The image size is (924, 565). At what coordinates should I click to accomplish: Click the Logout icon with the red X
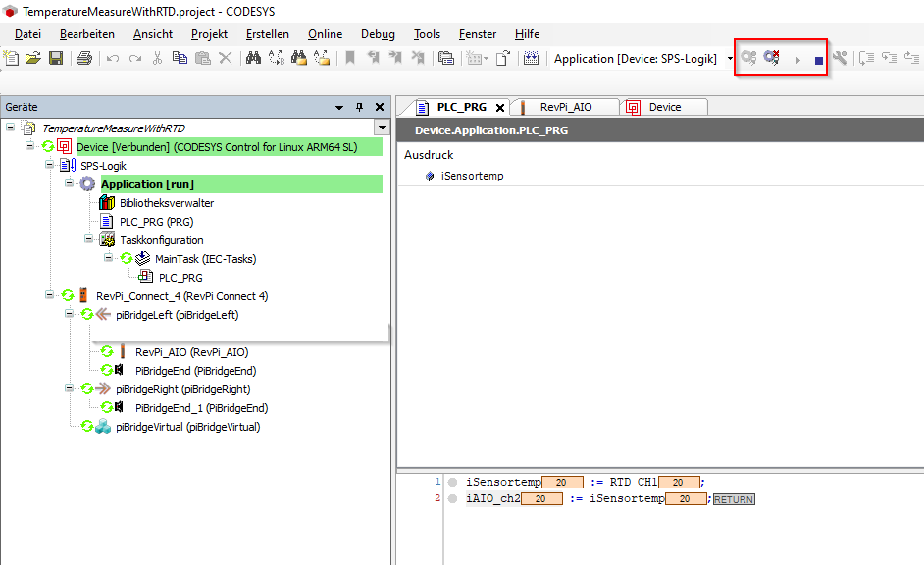click(x=770, y=58)
